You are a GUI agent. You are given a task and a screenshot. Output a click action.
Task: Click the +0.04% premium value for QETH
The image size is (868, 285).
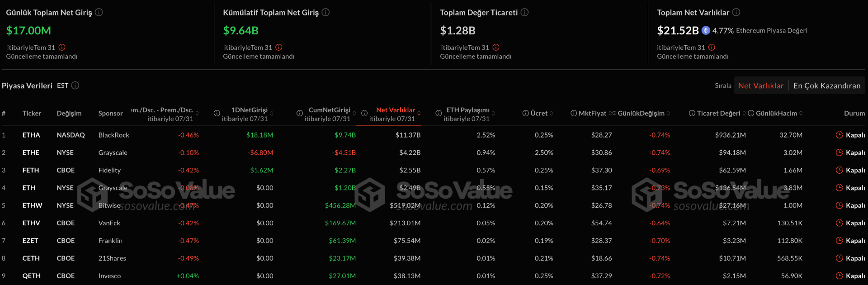pos(188,276)
